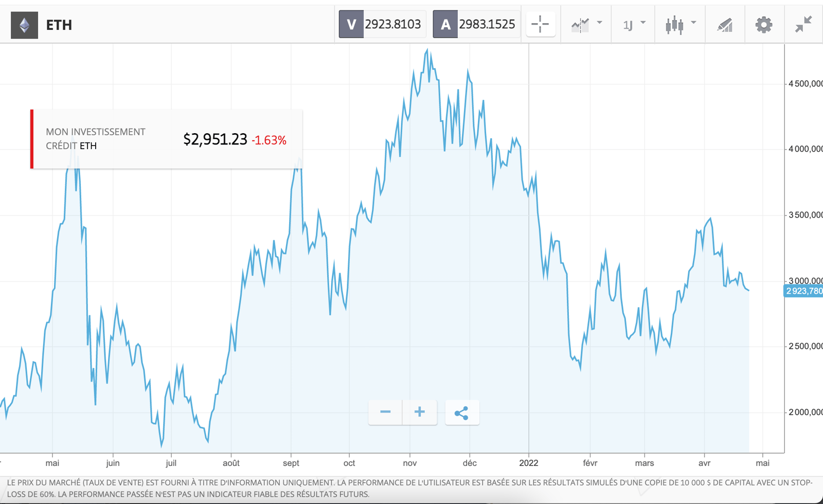Screen dimensions: 823x504
Task: Click the V sell price 2923.8103
Action: (382, 24)
